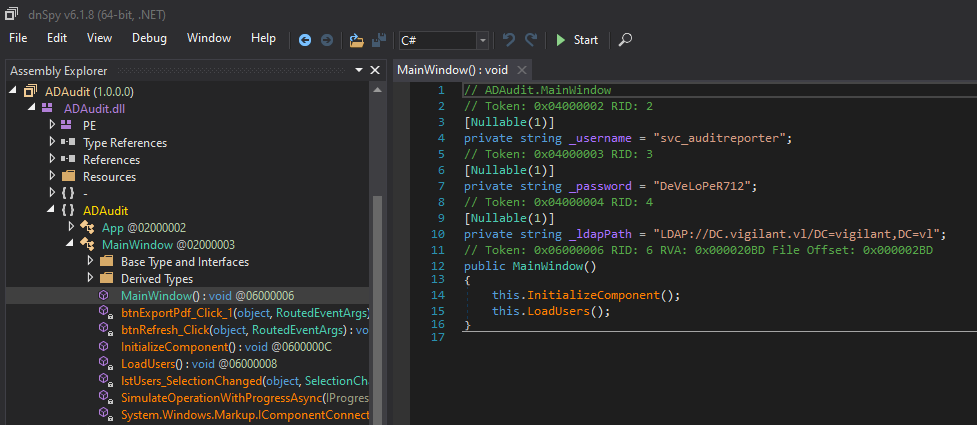Close the MainWindow() : void tab
The image size is (977, 425).
coord(522,69)
